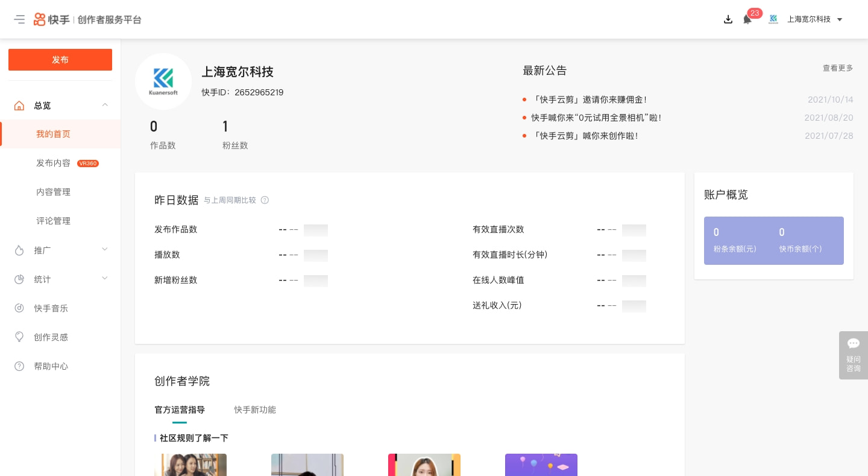Select 我的首页 in sidebar
This screenshot has height=476, width=868.
pos(60,134)
